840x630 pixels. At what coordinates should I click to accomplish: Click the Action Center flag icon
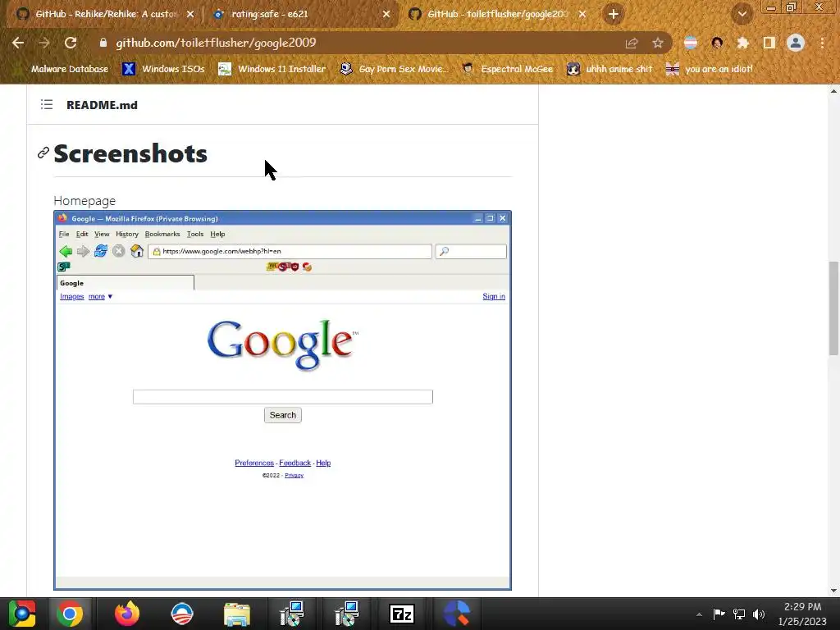point(719,614)
